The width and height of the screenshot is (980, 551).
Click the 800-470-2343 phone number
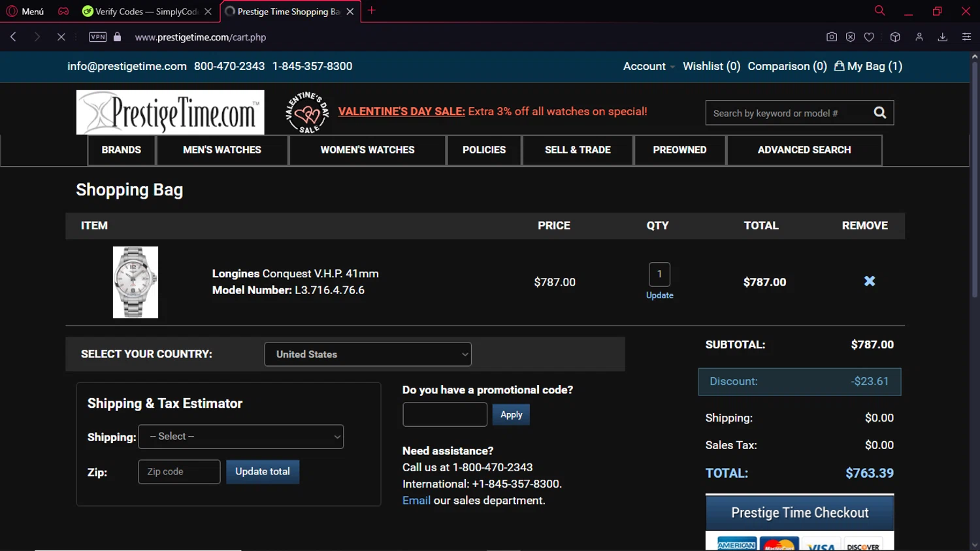click(229, 66)
